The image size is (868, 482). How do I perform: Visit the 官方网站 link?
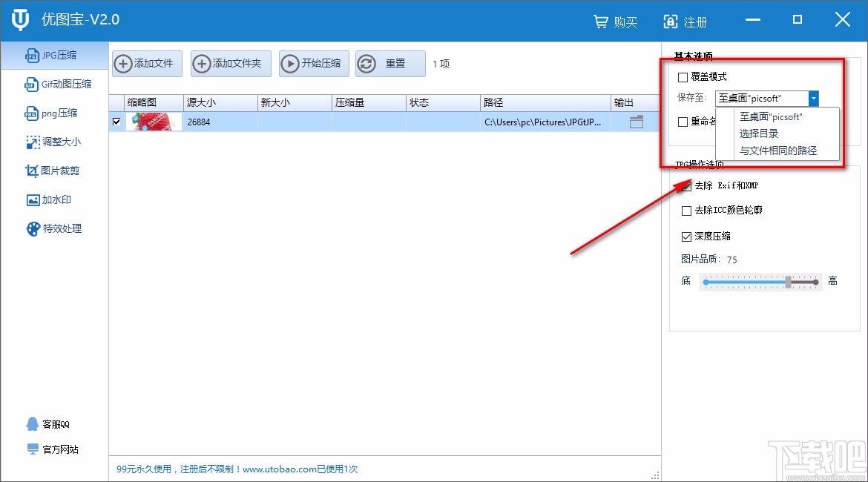click(x=53, y=449)
